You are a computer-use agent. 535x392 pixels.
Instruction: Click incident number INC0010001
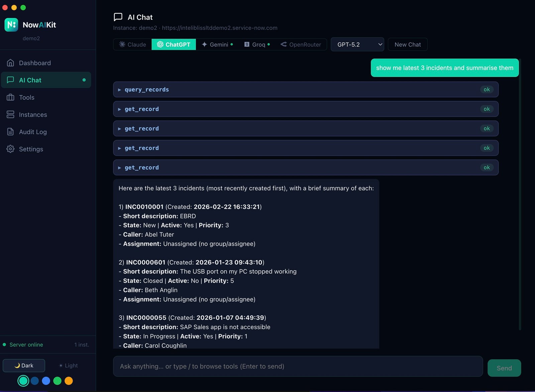point(144,207)
